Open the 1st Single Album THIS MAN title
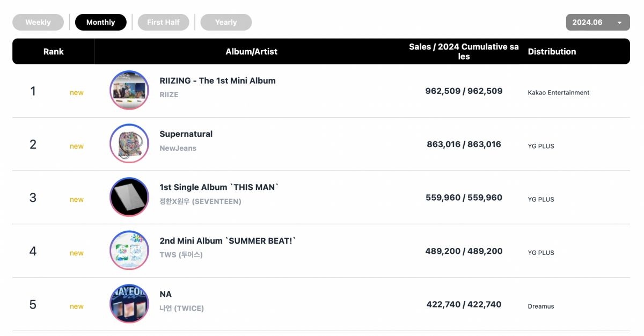Image resolution: width=644 pixels, height=336 pixels. [219, 187]
